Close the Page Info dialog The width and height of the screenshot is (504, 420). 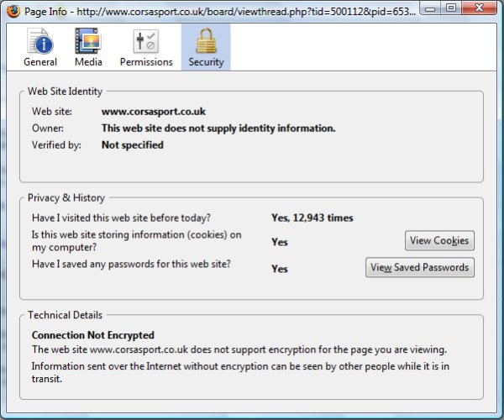(479, 8)
